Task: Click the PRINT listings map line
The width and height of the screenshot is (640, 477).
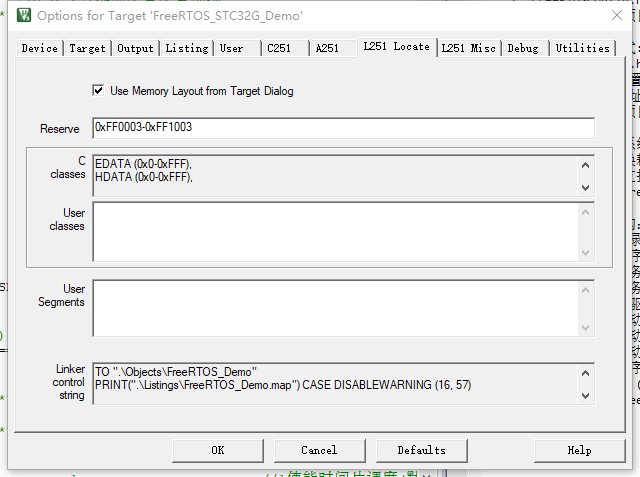Action: click(x=283, y=385)
